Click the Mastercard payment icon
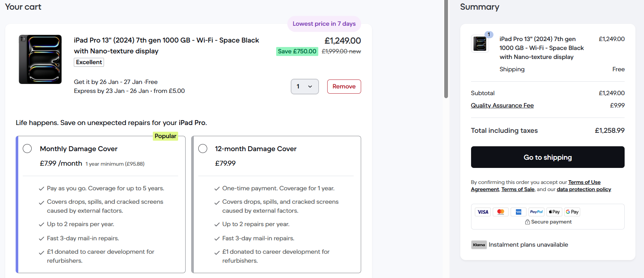The width and height of the screenshot is (644, 278). [501, 212]
